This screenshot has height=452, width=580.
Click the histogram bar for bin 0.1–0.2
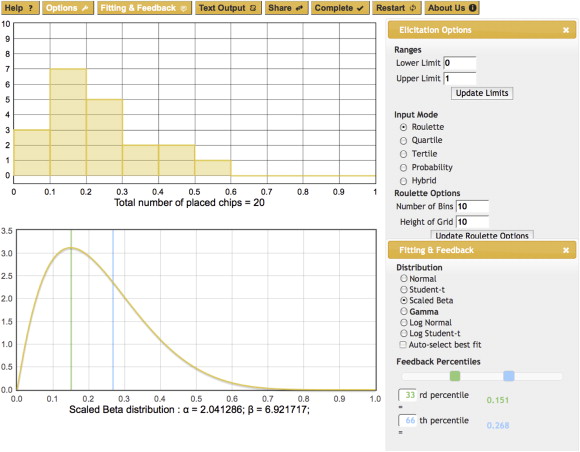click(68, 122)
